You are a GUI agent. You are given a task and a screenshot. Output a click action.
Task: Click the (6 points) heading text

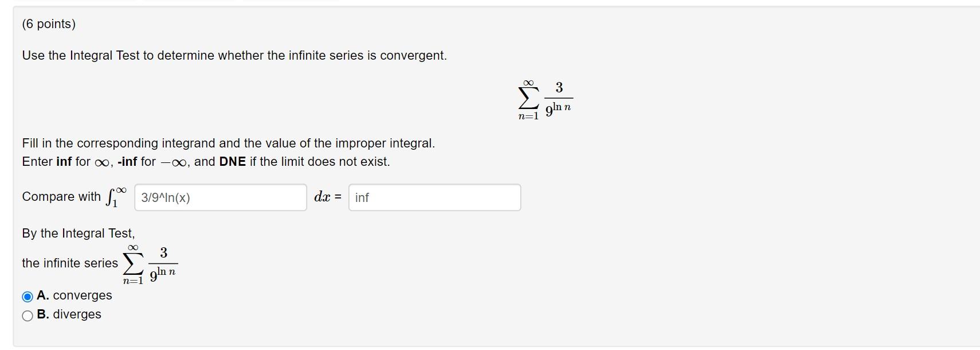pos(49,24)
